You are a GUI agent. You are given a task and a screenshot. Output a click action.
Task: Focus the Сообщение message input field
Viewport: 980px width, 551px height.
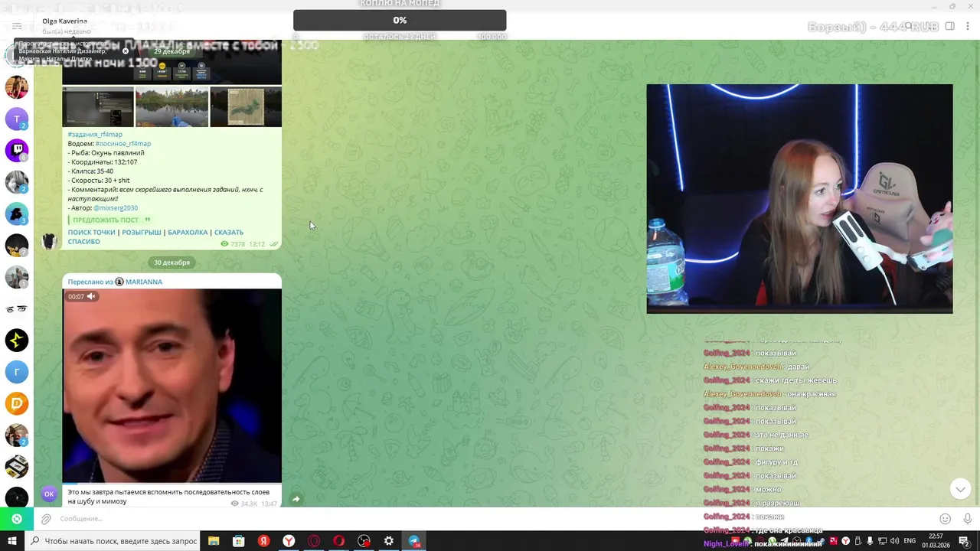point(490,519)
